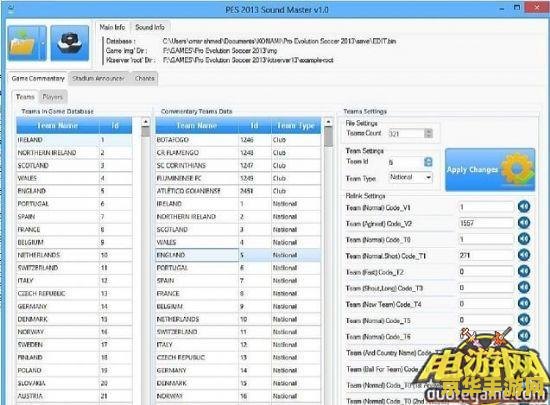550x405 pixels.
Task: Select ENGLAND in game database list
Action: 74,191
